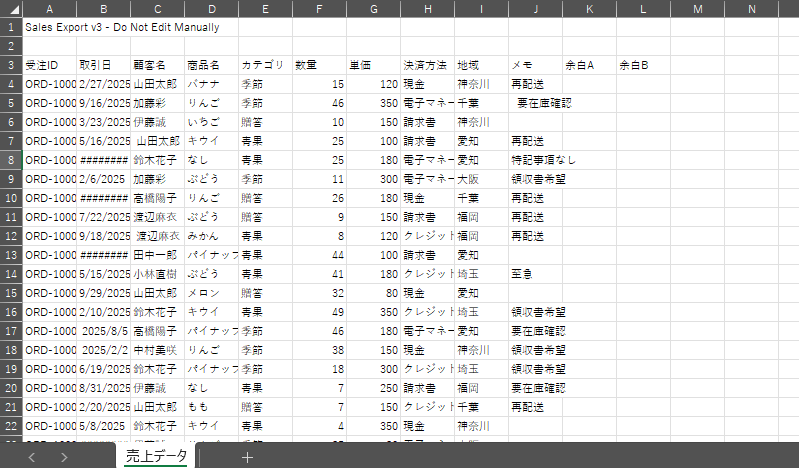Select column N header

pyautogui.click(x=751, y=9)
